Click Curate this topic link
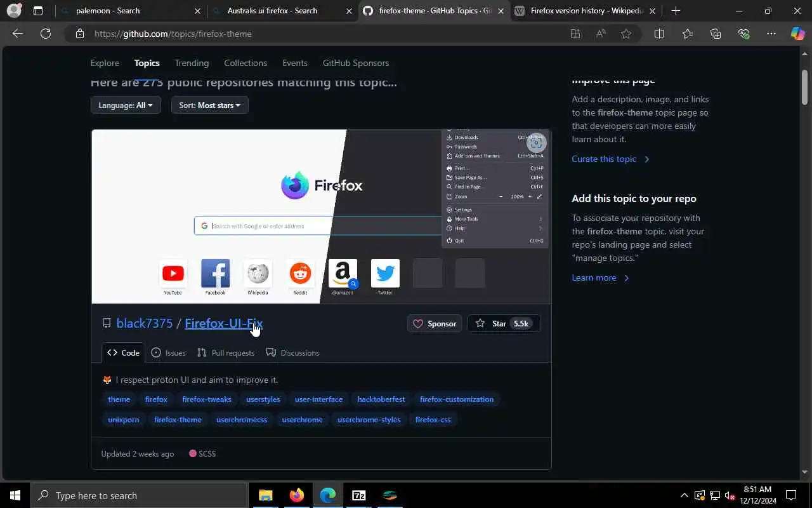This screenshot has width=812, height=508. click(610, 159)
